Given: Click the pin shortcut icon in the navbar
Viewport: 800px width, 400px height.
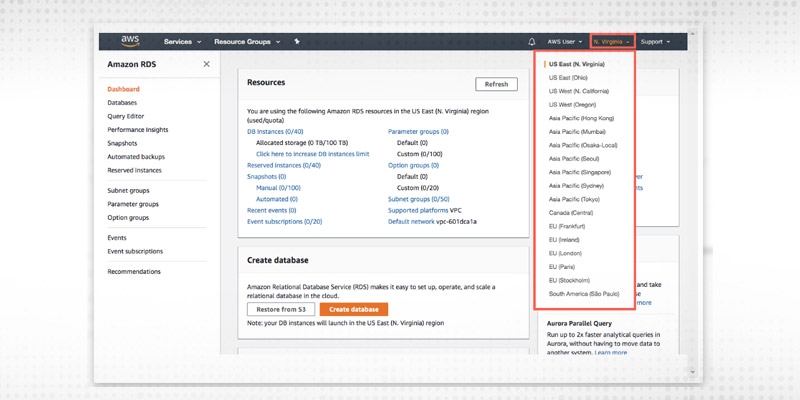Looking at the screenshot, I should pos(297,42).
